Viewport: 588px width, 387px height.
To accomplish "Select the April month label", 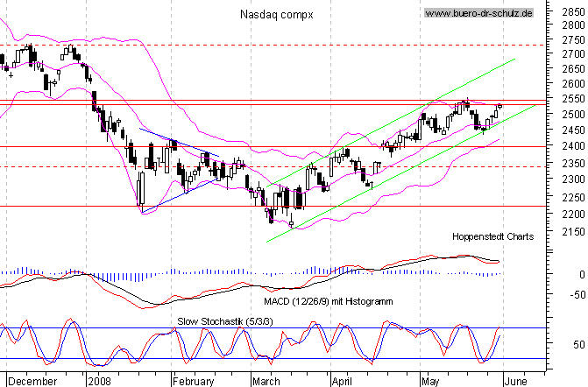I will point(342,382).
